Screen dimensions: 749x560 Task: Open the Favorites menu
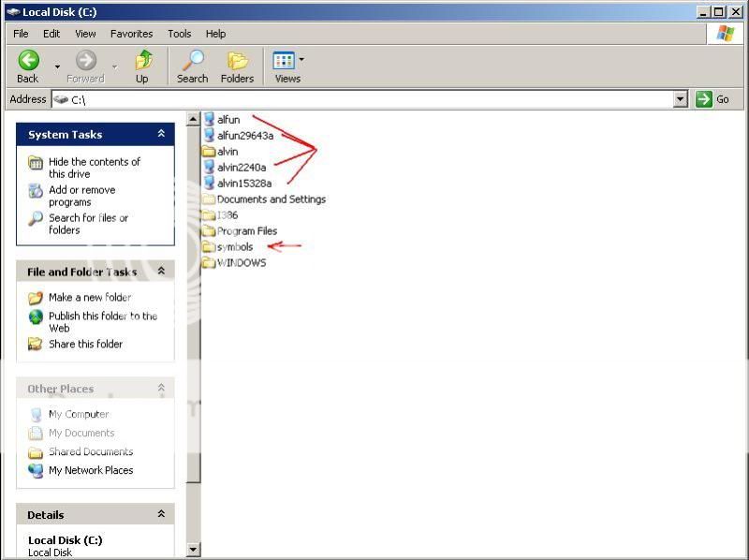click(x=131, y=34)
